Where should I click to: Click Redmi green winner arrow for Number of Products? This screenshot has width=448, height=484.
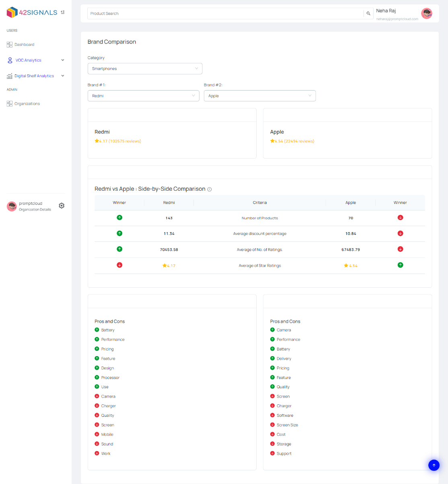click(119, 218)
